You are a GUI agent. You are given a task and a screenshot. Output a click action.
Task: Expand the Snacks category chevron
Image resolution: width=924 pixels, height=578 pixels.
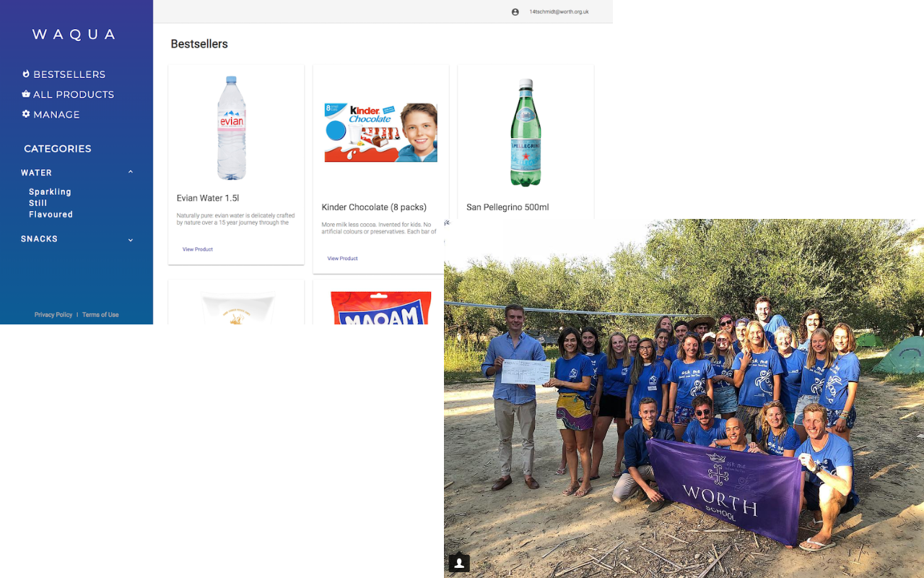131,240
